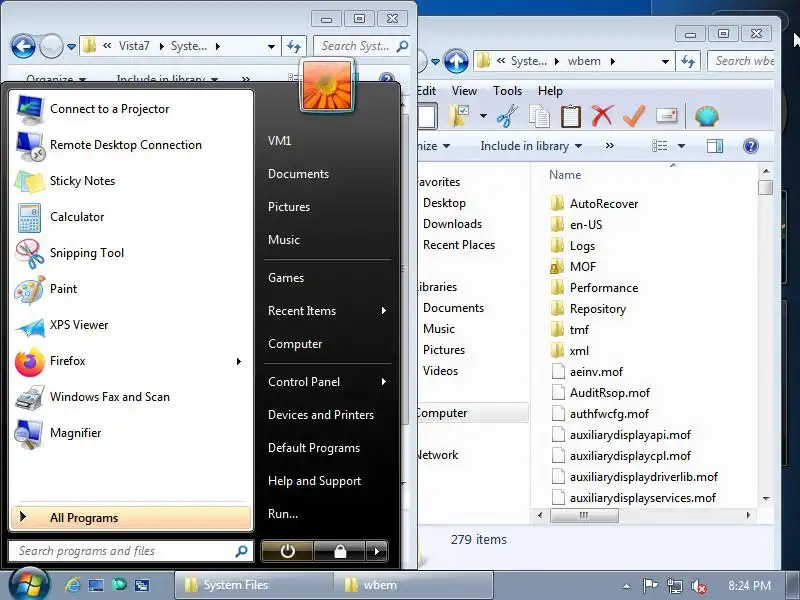Launch Remote Desktop Connection

pyautogui.click(x=131, y=145)
